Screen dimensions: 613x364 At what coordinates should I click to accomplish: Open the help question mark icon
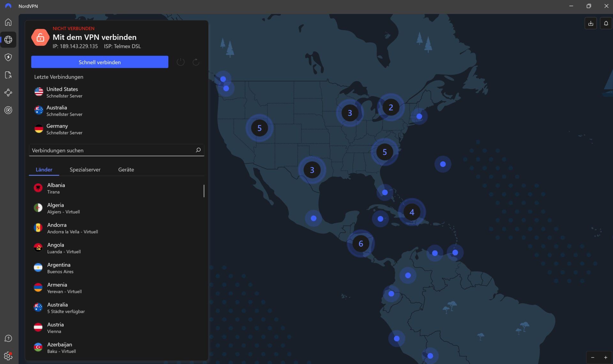click(8, 338)
